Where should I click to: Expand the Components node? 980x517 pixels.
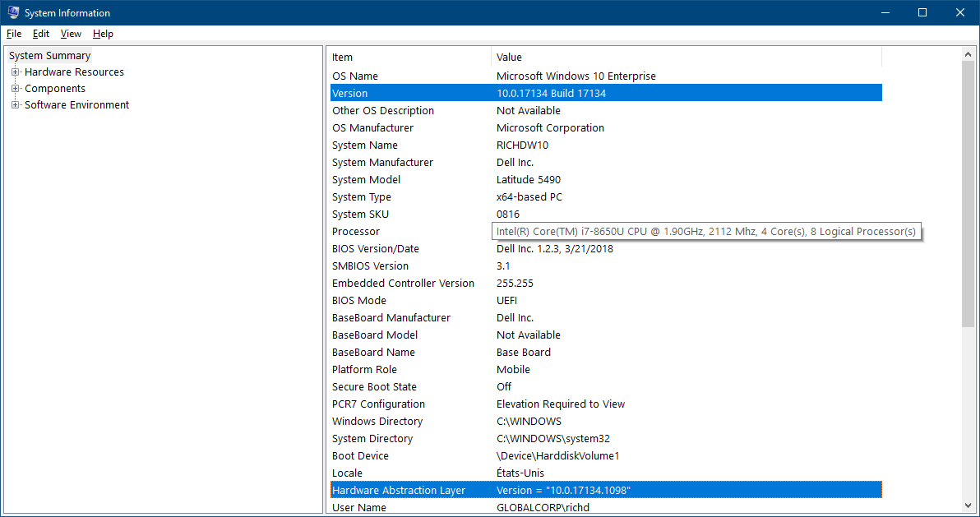click(x=16, y=89)
